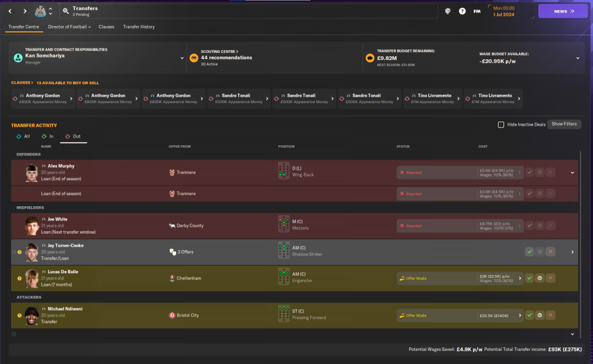Reject Lucas De Bolle's offer with red X
This screenshot has height=364, width=593.
[550, 278]
